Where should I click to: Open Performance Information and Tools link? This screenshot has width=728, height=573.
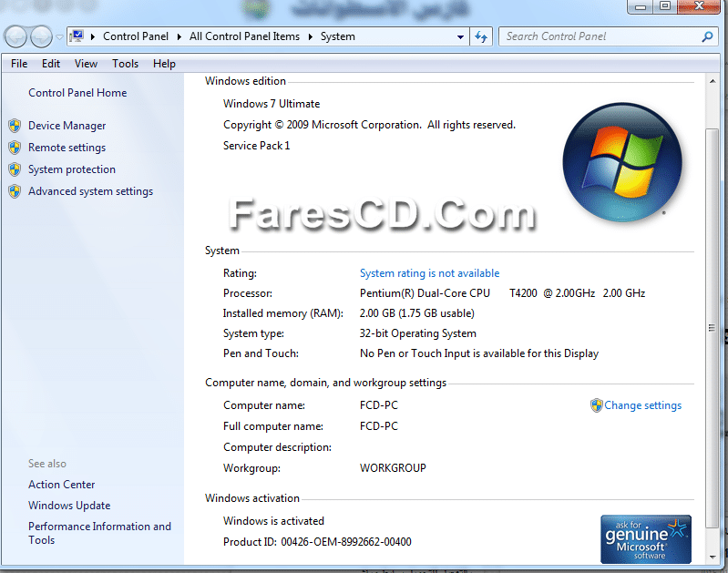point(99,533)
